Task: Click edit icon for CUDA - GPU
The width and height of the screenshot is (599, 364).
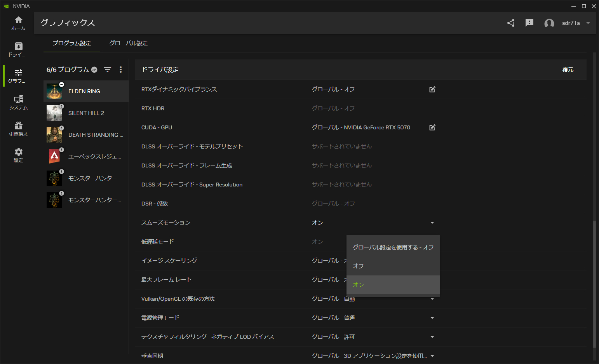Action: (x=432, y=127)
